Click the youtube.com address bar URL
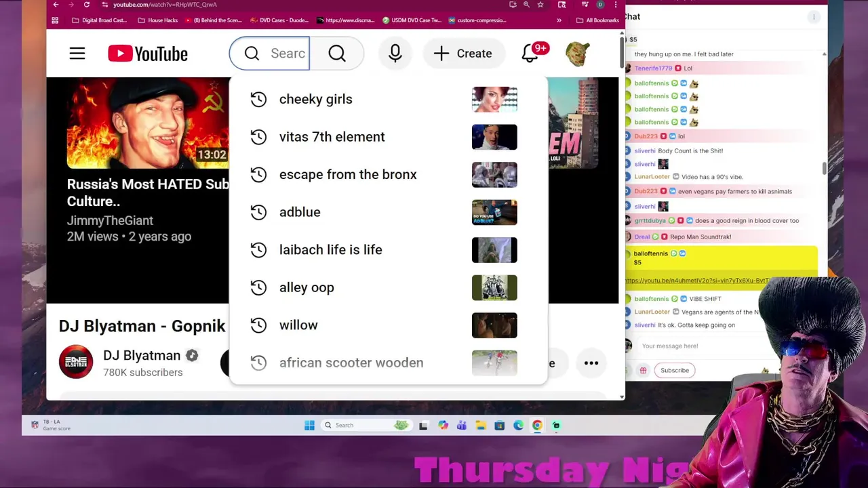This screenshot has width=868, height=488. (165, 5)
